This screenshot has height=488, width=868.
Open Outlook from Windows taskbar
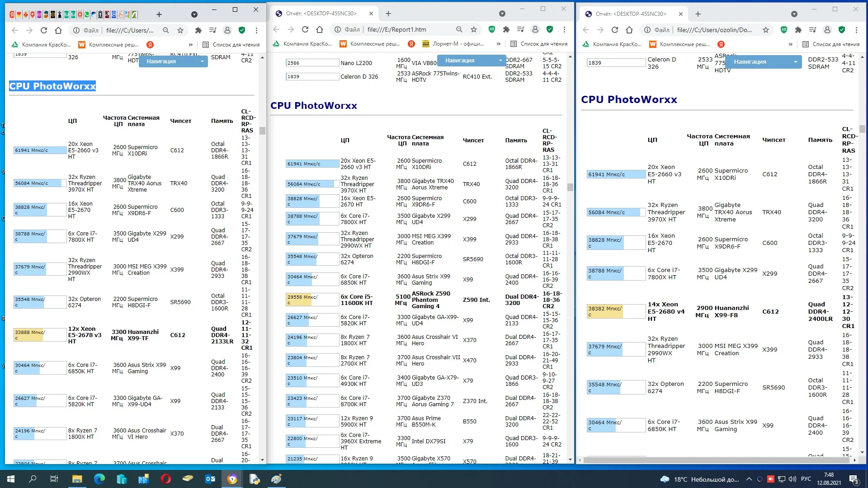[210, 479]
